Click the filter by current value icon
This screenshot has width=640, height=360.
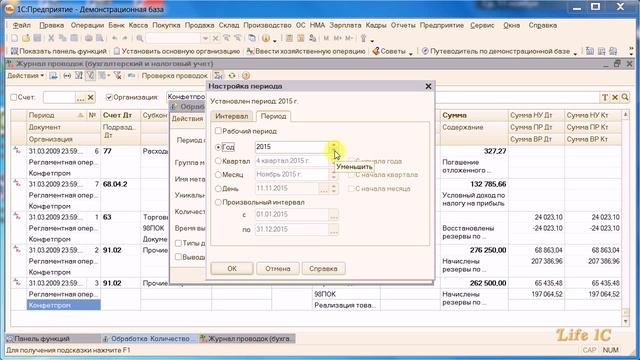click(90, 76)
